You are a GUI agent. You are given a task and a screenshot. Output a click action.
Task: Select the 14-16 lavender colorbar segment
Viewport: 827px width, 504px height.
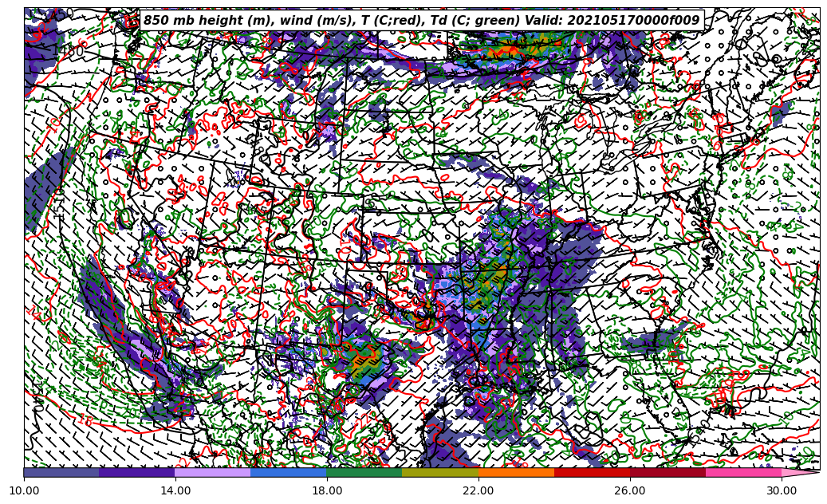point(213,472)
